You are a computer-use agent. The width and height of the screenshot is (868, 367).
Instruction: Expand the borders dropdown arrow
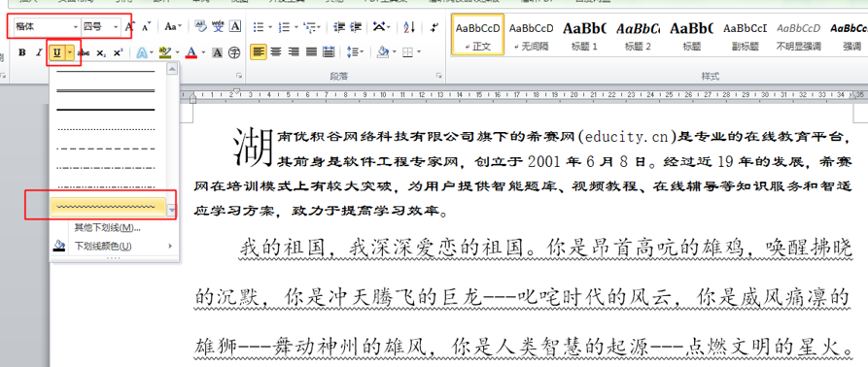[x=419, y=52]
